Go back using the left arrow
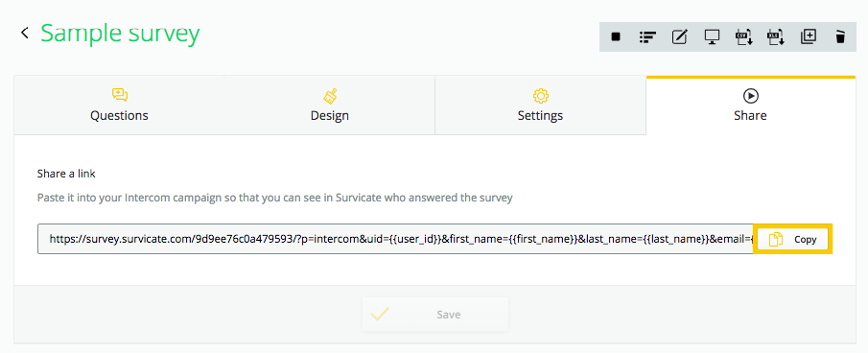Image resolution: width=868 pixels, height=353 pixels. 24,33
